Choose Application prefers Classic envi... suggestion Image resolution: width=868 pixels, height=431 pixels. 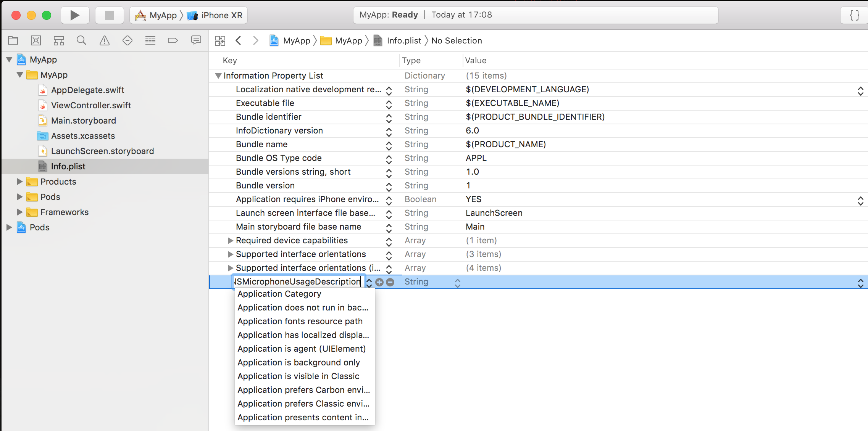click(x=305, y=404)
